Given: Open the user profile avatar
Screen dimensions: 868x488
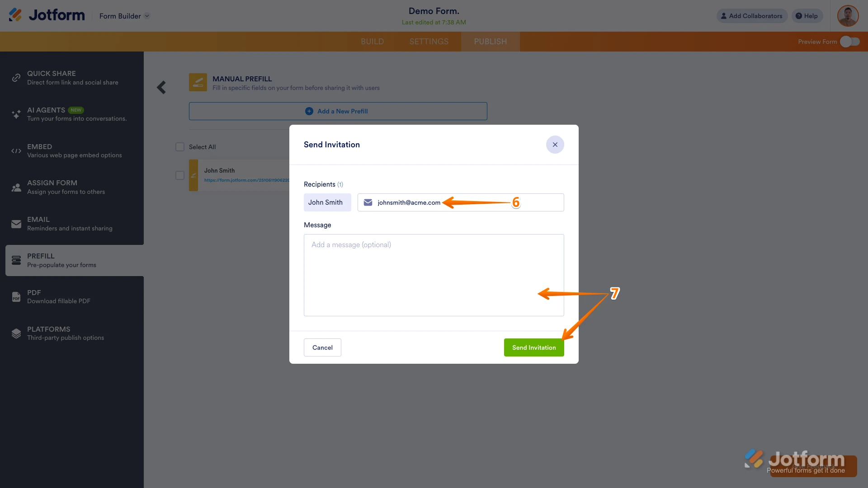Looking at the screenshot, I should [848, 16].
